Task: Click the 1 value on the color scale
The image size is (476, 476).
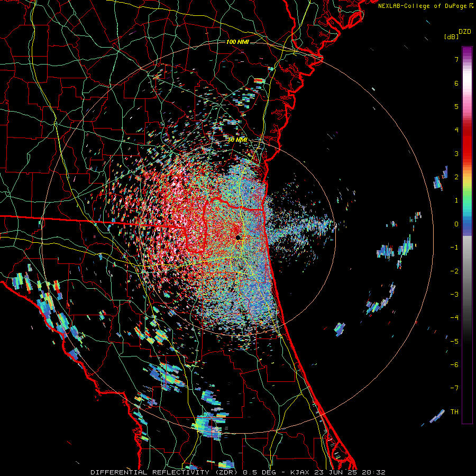Action: (456, 200)
